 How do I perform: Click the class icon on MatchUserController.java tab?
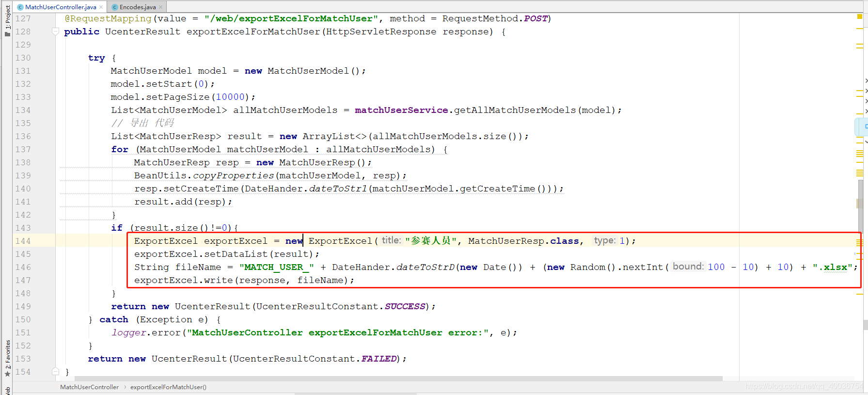pyautogui.click(x=20, y=7)
